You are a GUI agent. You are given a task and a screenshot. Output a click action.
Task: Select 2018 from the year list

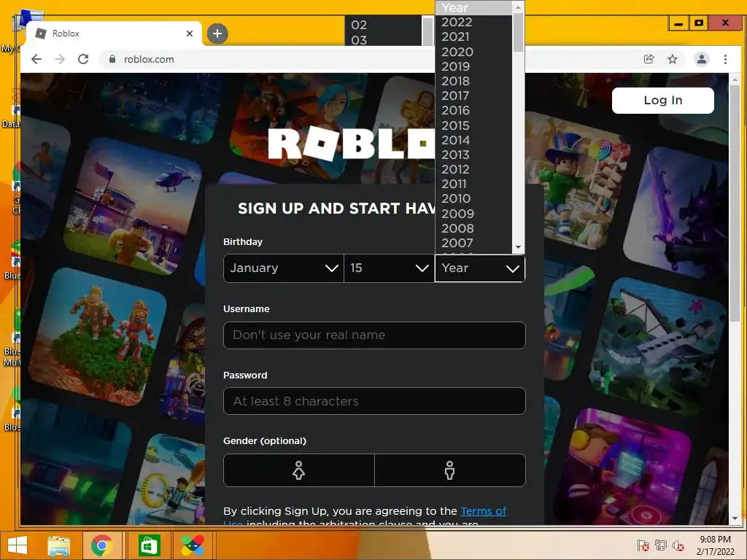(x=473, y=81)
